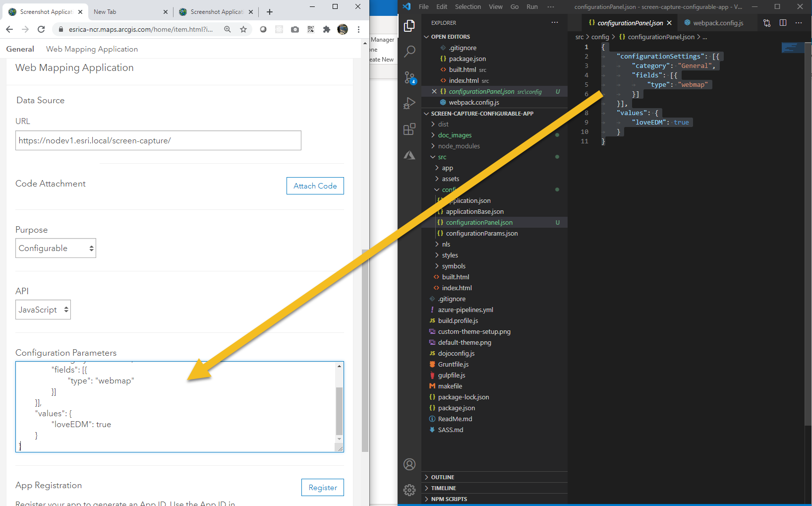The width and height of the screenshot is (812, 506).
Task: Close the first Screenshot Application browser tab
Action: (x=80, y=12)
